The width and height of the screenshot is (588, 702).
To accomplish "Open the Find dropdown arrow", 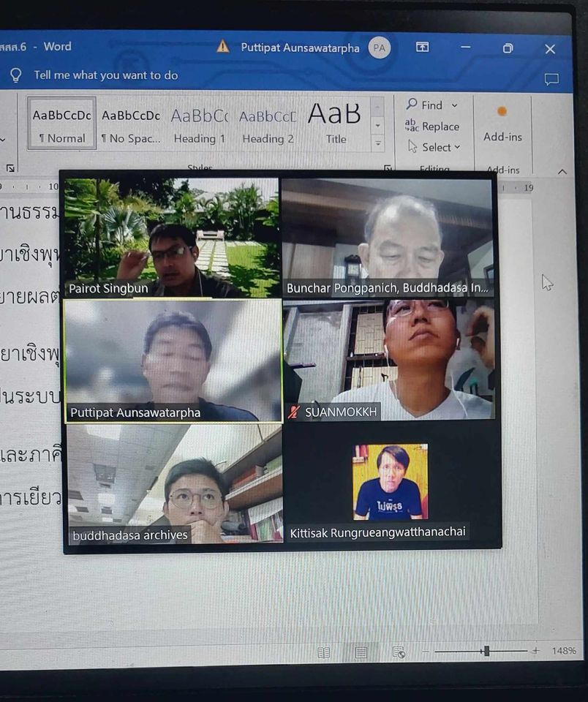I will point(454,105).
